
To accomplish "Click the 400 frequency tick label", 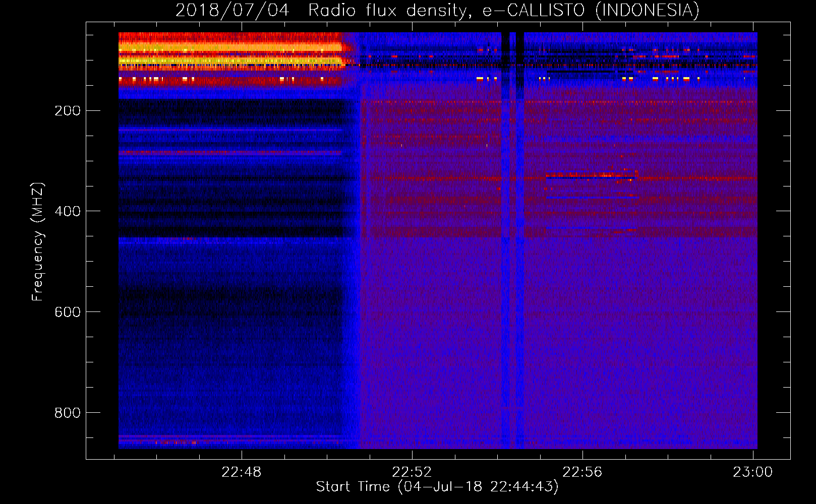I will [68, 211].
